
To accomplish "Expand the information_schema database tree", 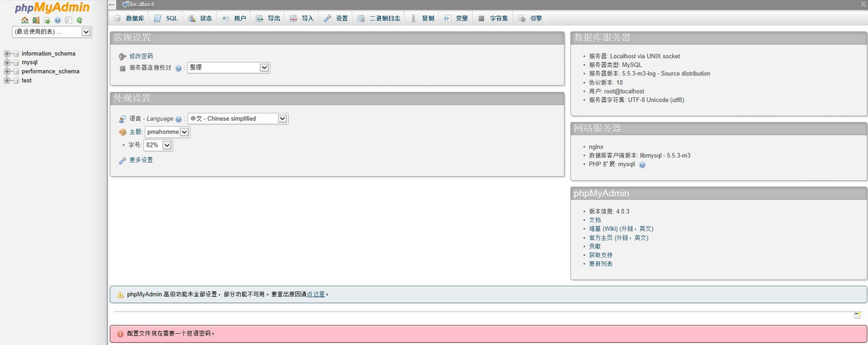I will [x=7, y=53].
